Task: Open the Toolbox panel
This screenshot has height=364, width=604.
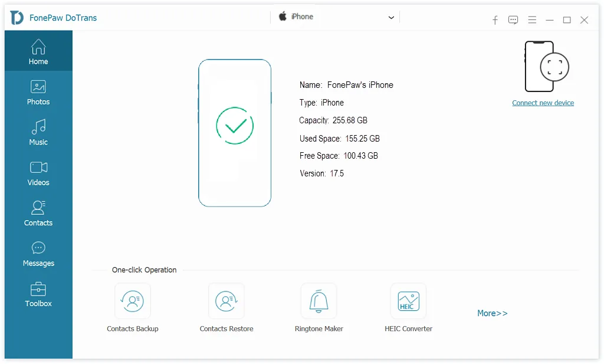Action: click(38, 294)
